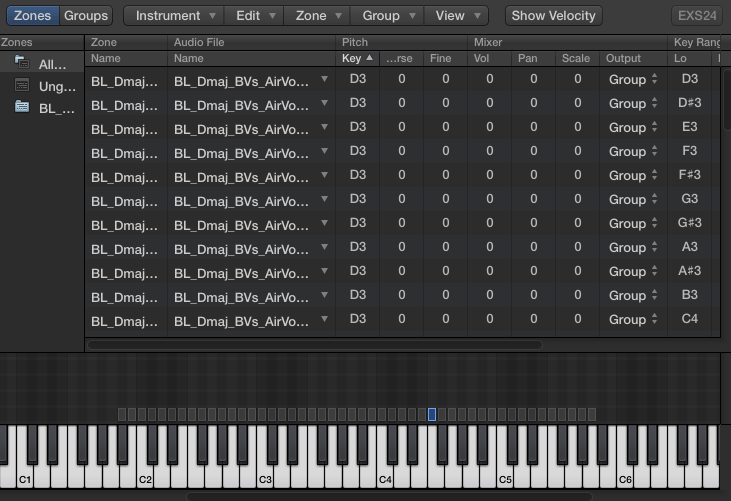
Task: Open the Instrument menu
Action: pos(174,15)
